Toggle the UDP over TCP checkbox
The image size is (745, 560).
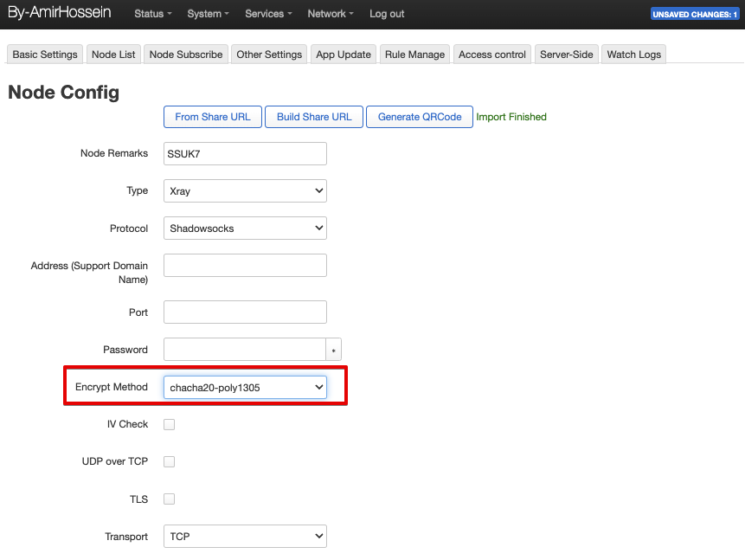coord(170,461)
